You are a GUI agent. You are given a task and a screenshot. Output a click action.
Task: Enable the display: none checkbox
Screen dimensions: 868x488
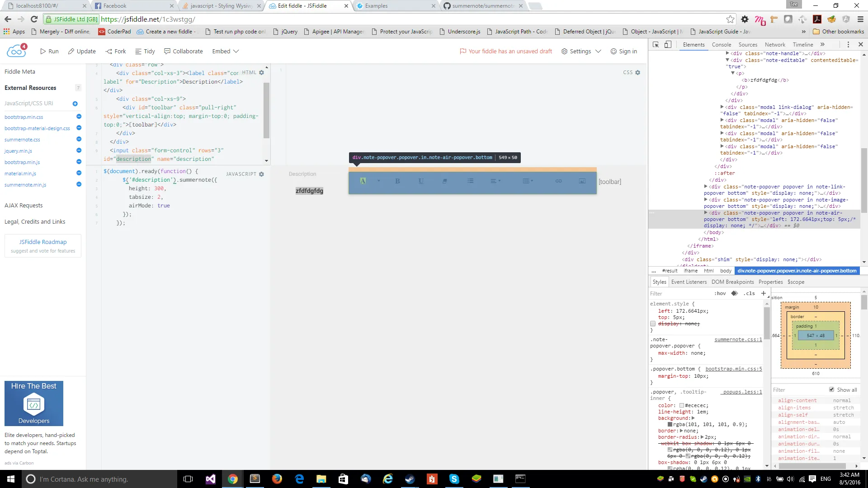coord(653,324)
